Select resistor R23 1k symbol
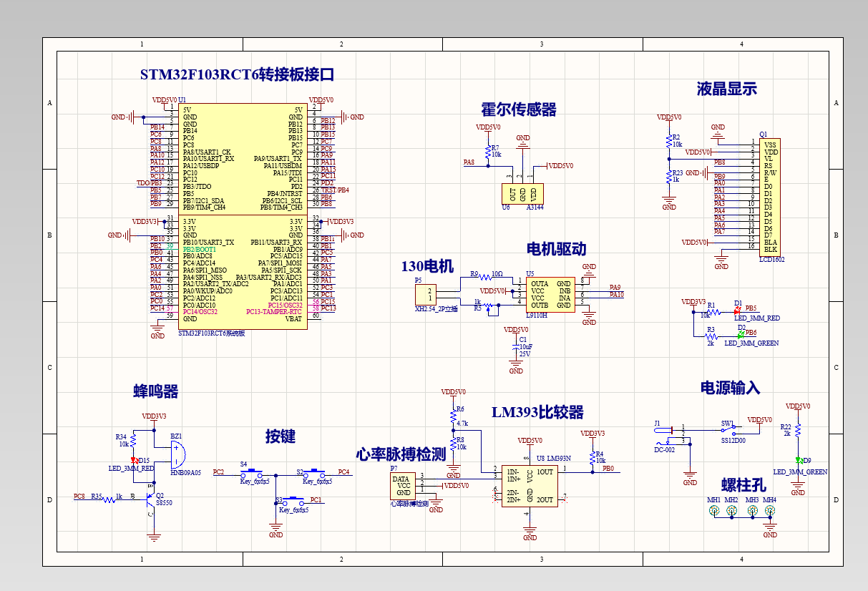868x591 pixels. pyautogui.click(x=669, y=176)
